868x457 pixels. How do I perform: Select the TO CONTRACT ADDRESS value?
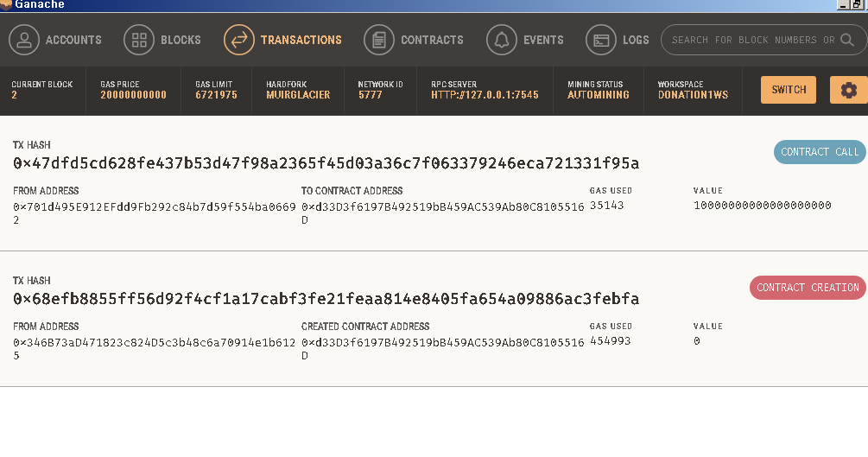pyautogui.click(x=443, y=213)
